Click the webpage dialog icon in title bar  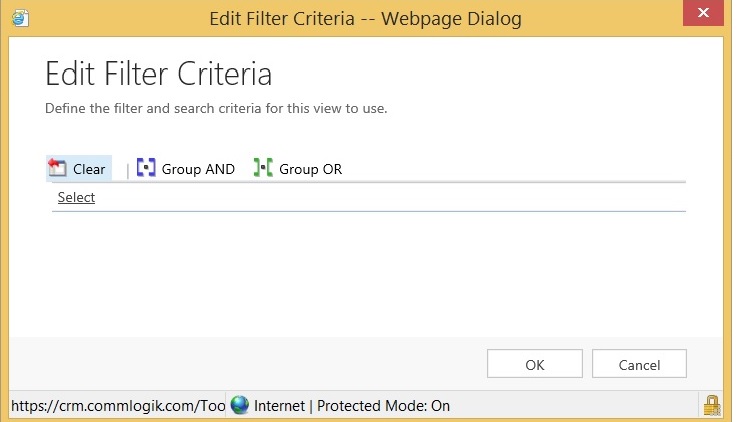click(x=19, y=17)
